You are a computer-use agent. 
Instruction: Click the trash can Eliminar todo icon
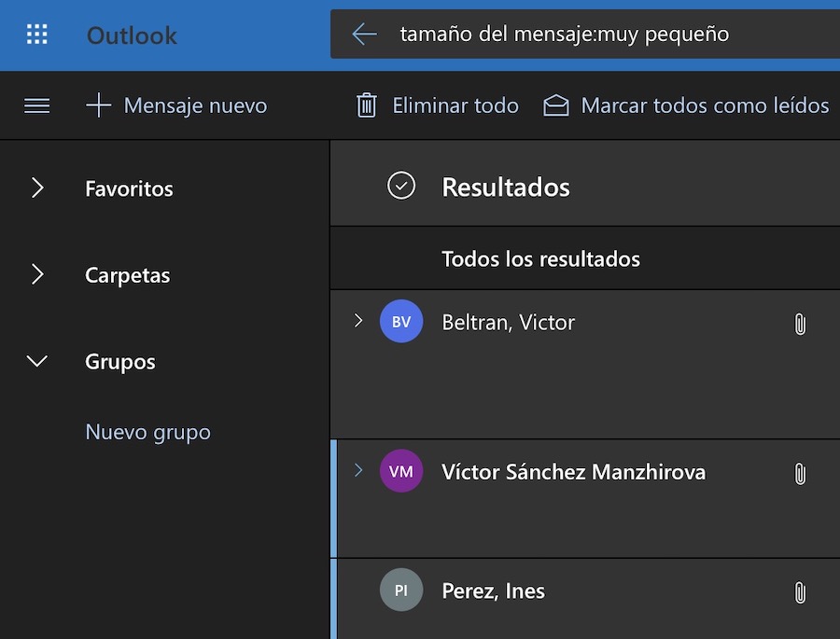pos(367,105)
